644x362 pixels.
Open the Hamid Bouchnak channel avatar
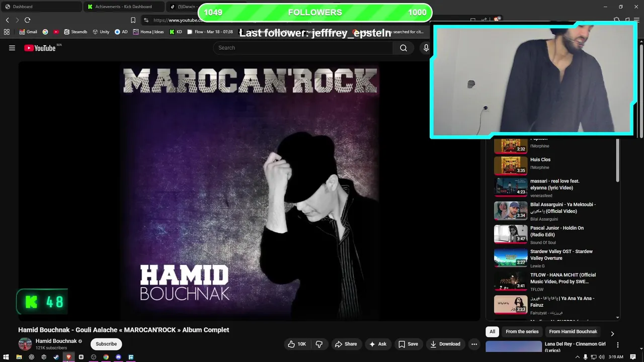[x=25, y=344]
